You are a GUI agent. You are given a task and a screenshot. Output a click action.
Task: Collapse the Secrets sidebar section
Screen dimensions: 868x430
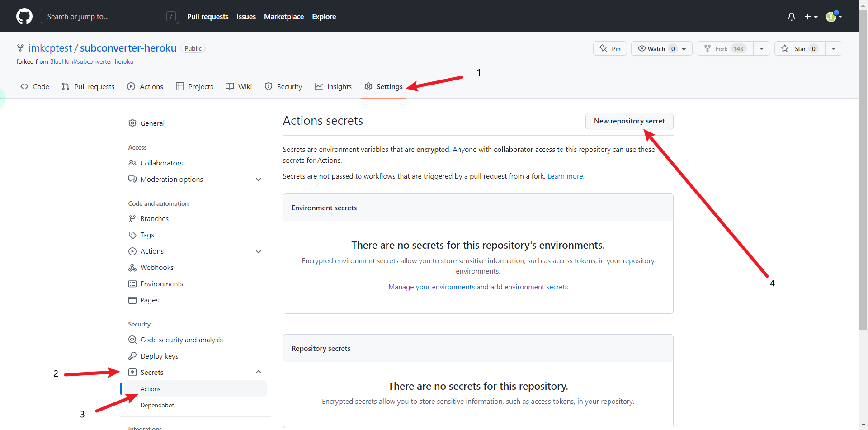click(259, 372)
